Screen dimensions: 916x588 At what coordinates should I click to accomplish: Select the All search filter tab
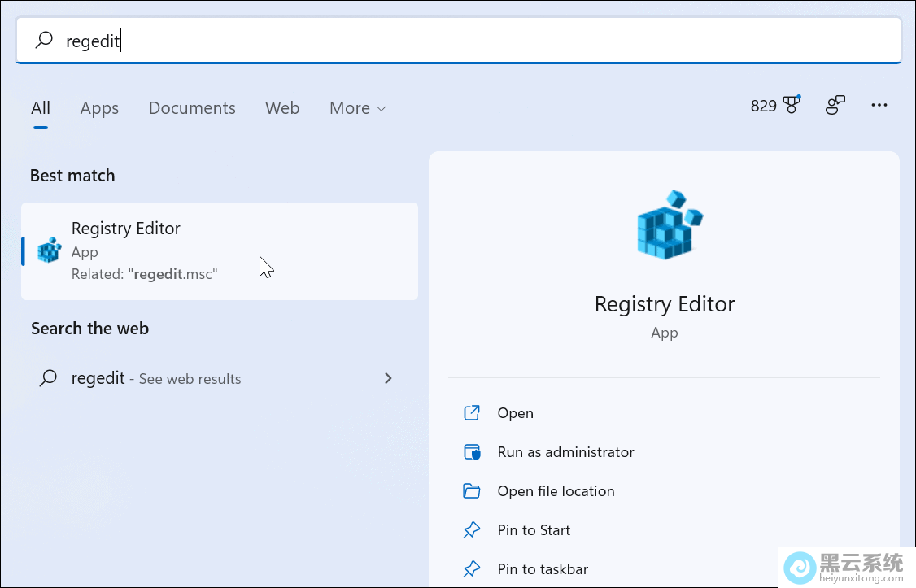(x=41, y=108)
